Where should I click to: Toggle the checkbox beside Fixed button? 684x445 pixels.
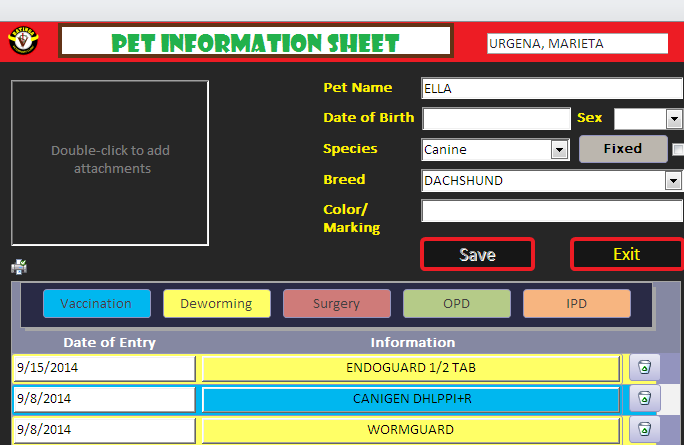678,150
